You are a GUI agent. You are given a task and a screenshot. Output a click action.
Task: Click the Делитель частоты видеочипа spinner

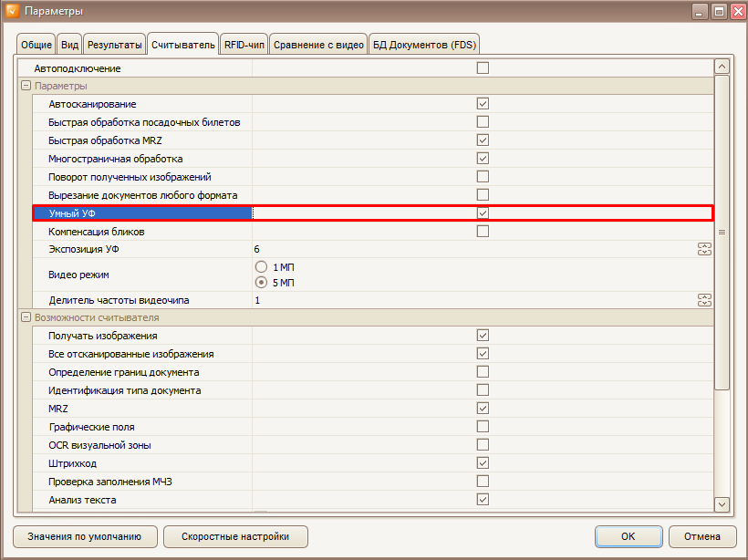[x=704, y=300]
